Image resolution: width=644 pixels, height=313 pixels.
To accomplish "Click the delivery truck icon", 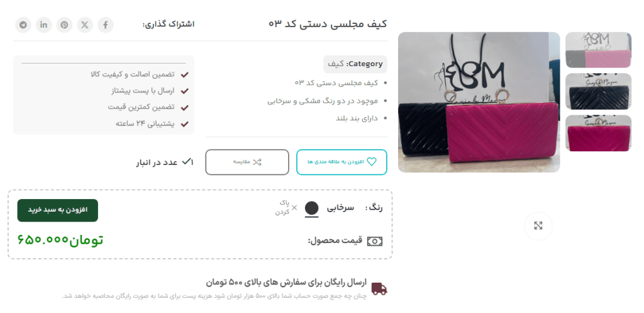I will pyautogui.click(x=379, y=288).
